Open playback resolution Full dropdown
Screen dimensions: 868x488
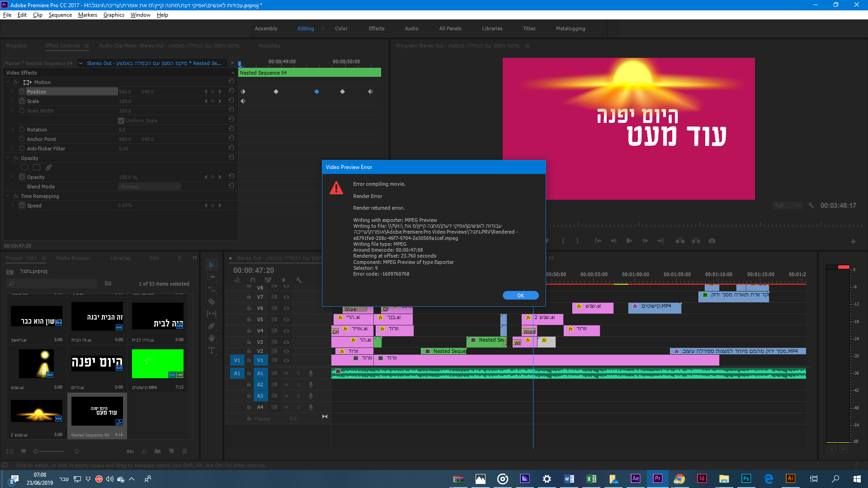[787, 206]
